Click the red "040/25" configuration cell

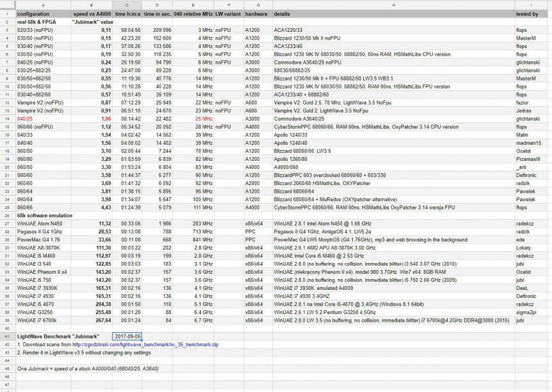click(25, 119)
